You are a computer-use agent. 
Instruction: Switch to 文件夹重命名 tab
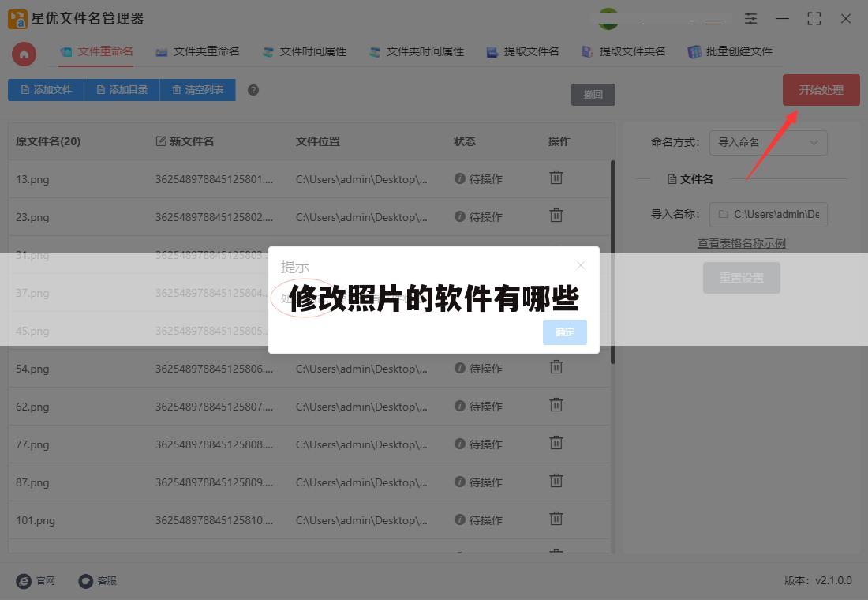tap(197, 51)
